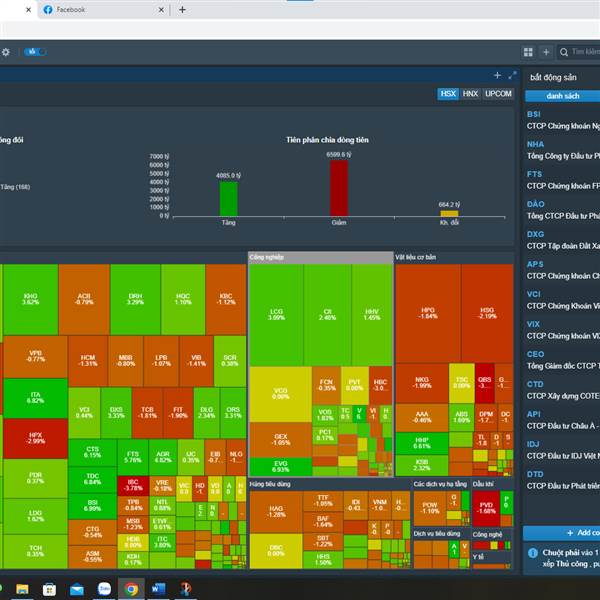The width and height of the screenshot is (600, 600).
Task: Open the grid layout icon
Action: (x=528, y=52)
